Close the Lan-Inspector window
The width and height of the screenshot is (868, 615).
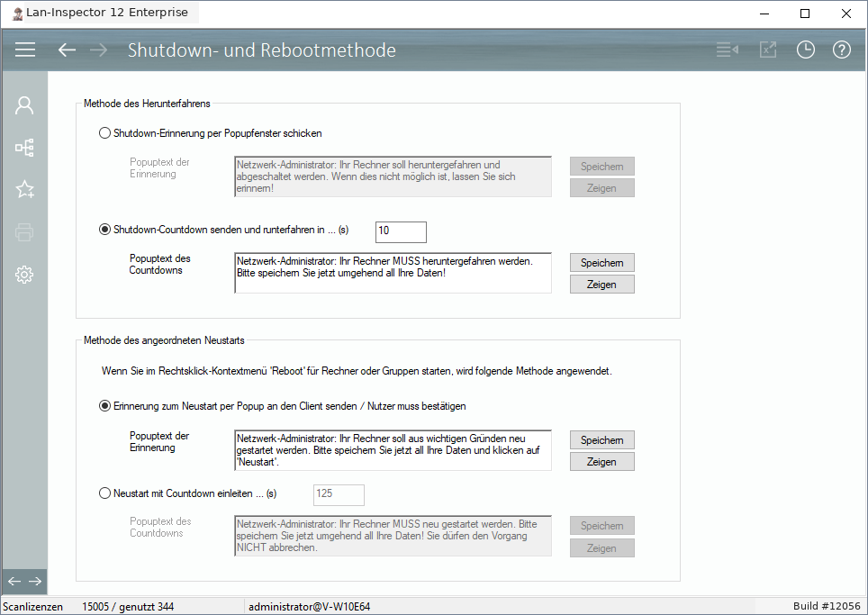845,14
